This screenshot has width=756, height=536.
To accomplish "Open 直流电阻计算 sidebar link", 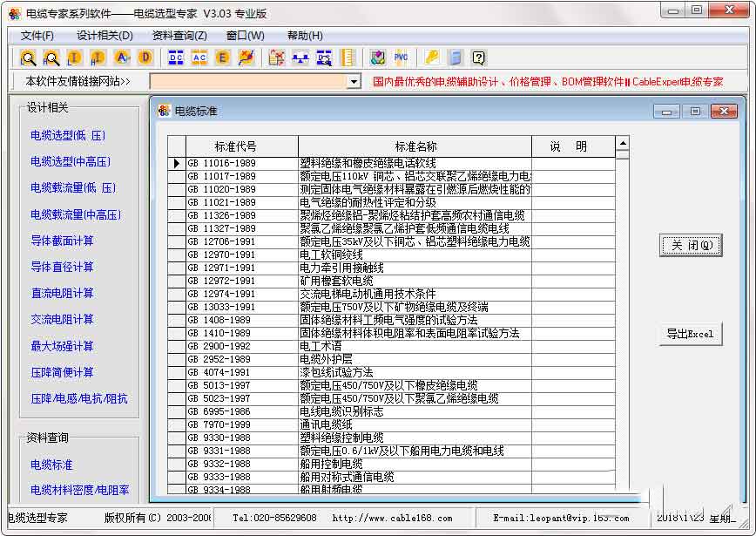I will coord(62,294).
